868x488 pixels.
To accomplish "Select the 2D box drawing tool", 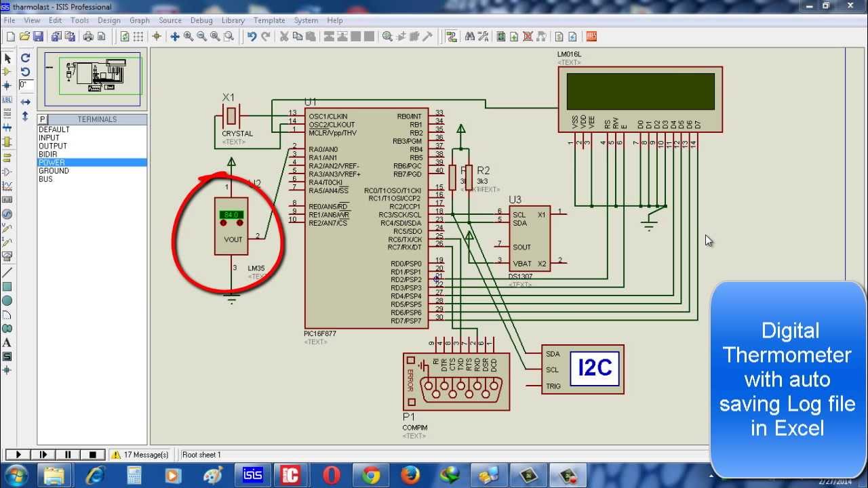I will [x=8, y=286].
